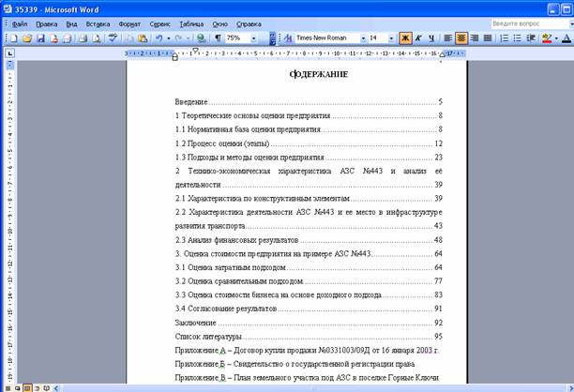The width and height of the screenshot is (574, 392).
Task: Click the Permission icon beside Save
Action: 53,38
